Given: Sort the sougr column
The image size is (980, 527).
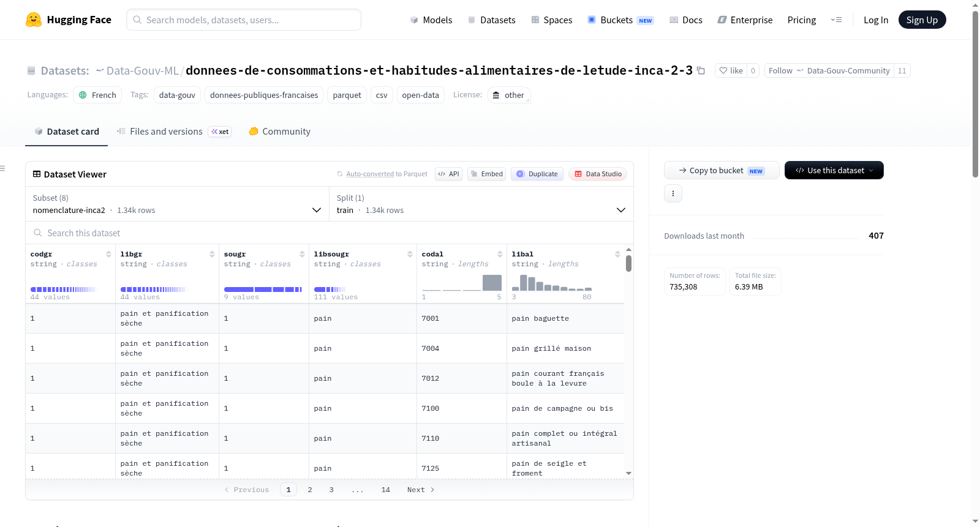Looking at the screenshot, I should (x=302, y=254).
